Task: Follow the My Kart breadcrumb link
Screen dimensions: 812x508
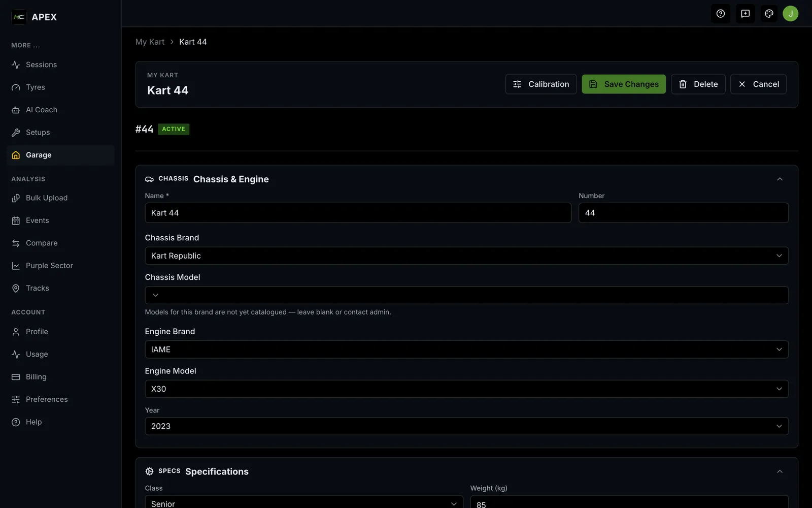Action: click(150, 42)
